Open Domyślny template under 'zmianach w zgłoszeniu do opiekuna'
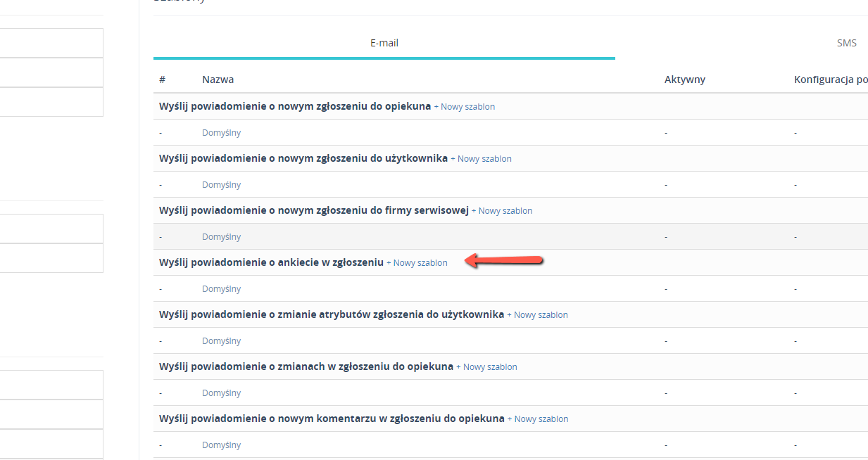 pos(221,393)
